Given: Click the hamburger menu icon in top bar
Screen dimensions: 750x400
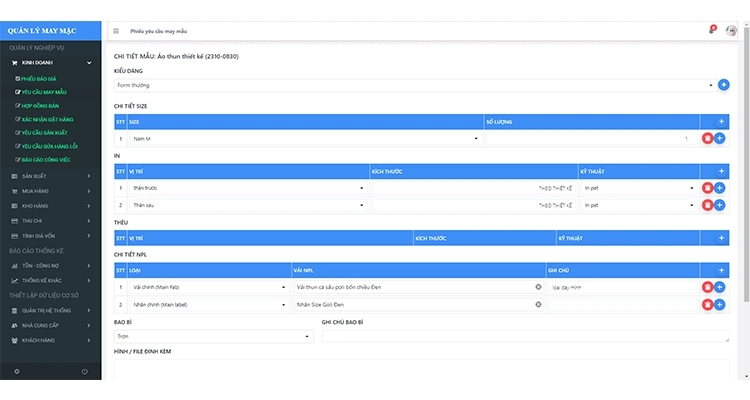Looking at the screenshot, I should [x=116, y=31].
